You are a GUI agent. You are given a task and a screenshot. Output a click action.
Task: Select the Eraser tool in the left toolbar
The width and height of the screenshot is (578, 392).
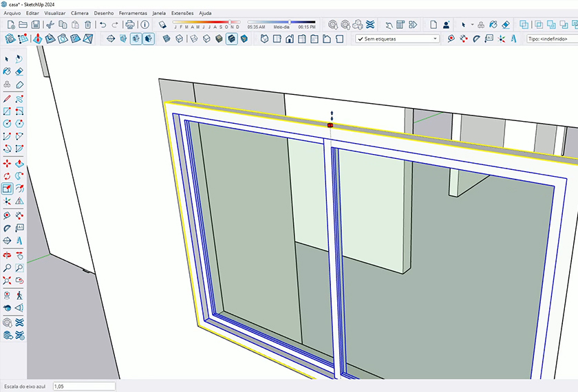pyautogui.click(x=19, y=72)
